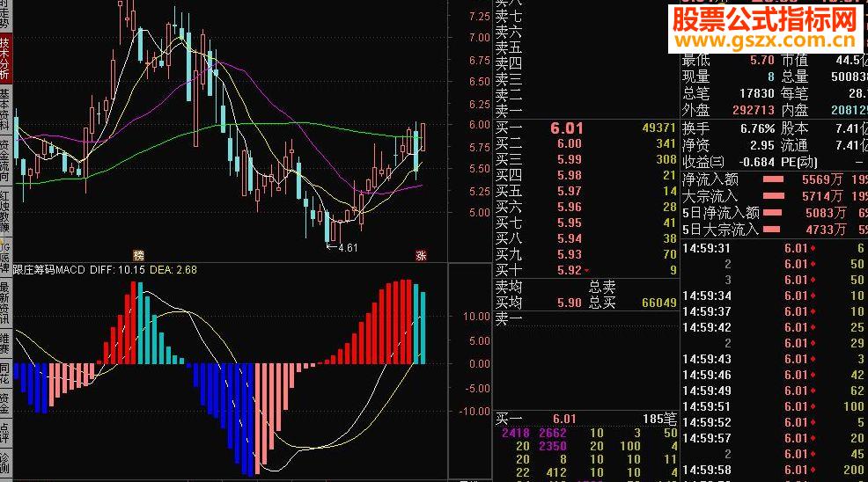Click the 榜 marker under the candlestick chart
The width and height of the screenshot is (868, 482).
coord(139,255)
